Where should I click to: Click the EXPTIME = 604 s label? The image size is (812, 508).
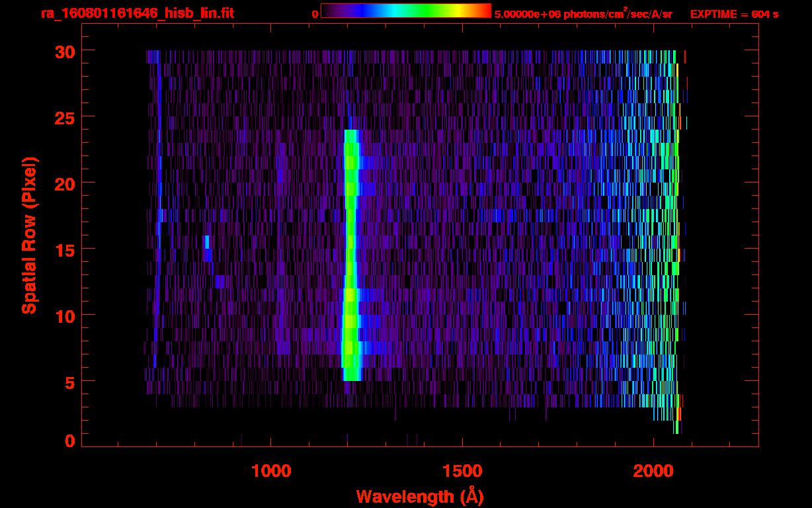(x=734, y=14)
